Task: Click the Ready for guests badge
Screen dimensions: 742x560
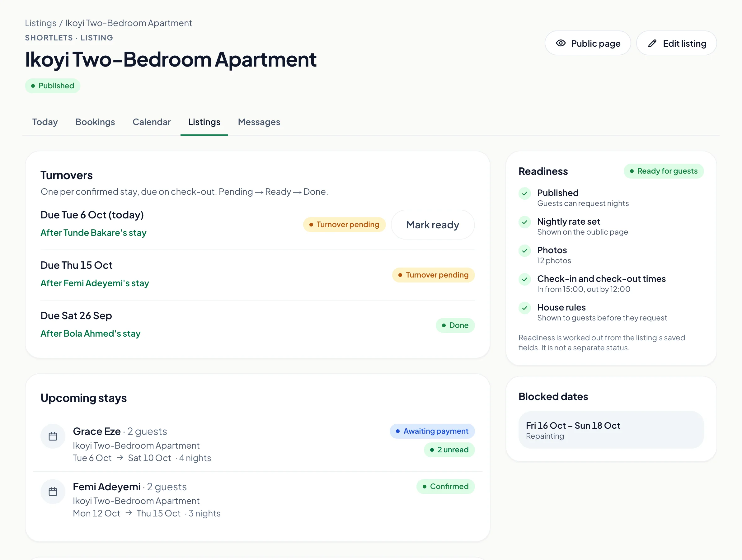Action: [664, 171]
